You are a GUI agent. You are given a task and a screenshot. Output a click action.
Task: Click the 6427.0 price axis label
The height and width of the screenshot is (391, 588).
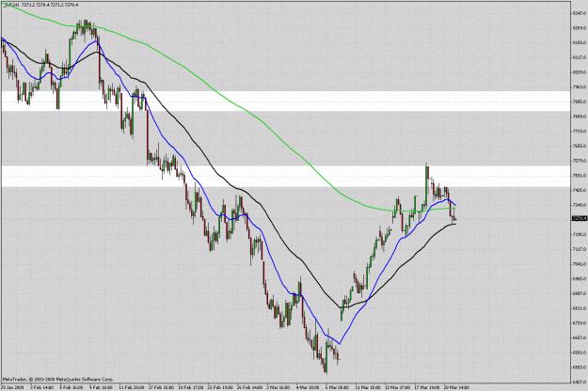click(x=580, y=382)
